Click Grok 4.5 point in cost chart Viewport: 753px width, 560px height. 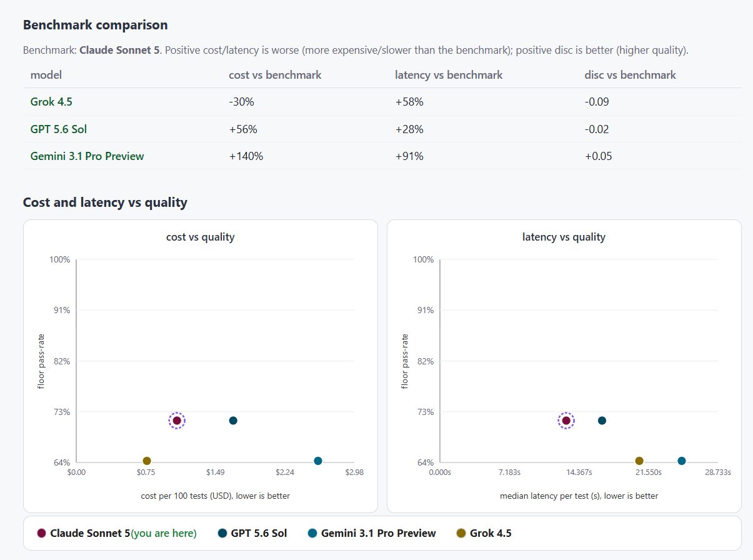point(147,461)
